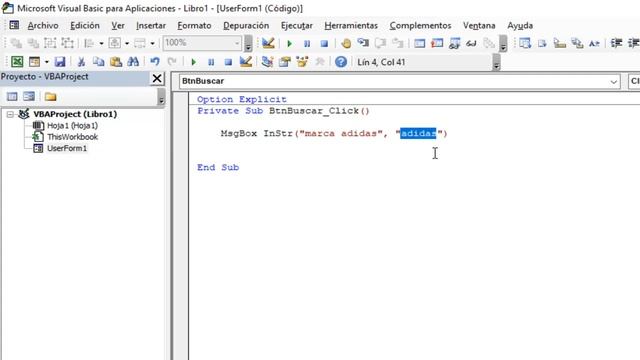
Task: Open the Herramientas menu
Action: (351, 25)
